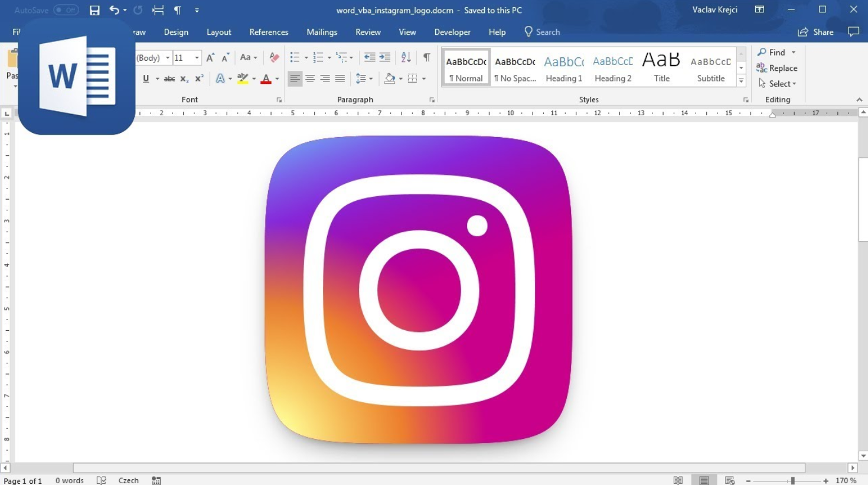
Task: Open the Font Size dropdown
Action: pyautogui.click(x=197, y=57)
